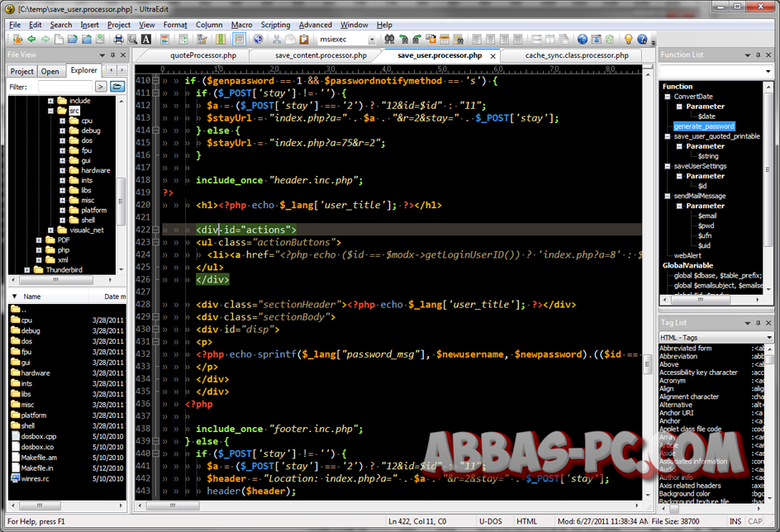780x532 pixels.
Task: Open print preview from the toolbar
Action: point(131,39)
